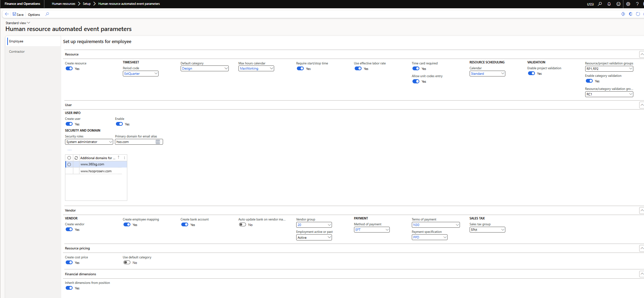Click the grid refresh icon in domains table
644x298 pixels.
[76, 158]
